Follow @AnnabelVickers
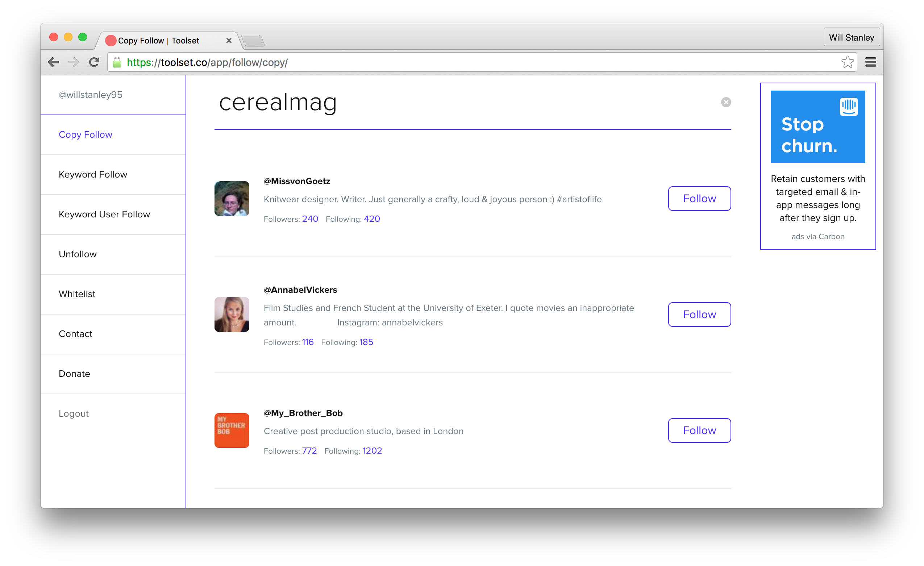This screenshot has width=924, height=566. pyautogui.click(x=699, y=314)
